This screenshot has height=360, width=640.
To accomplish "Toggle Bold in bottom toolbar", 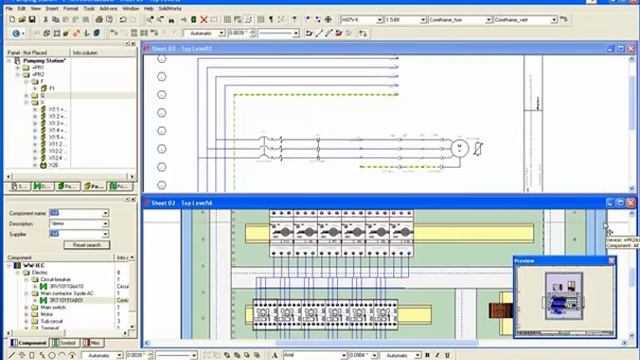I will click(x=427, y=356).
